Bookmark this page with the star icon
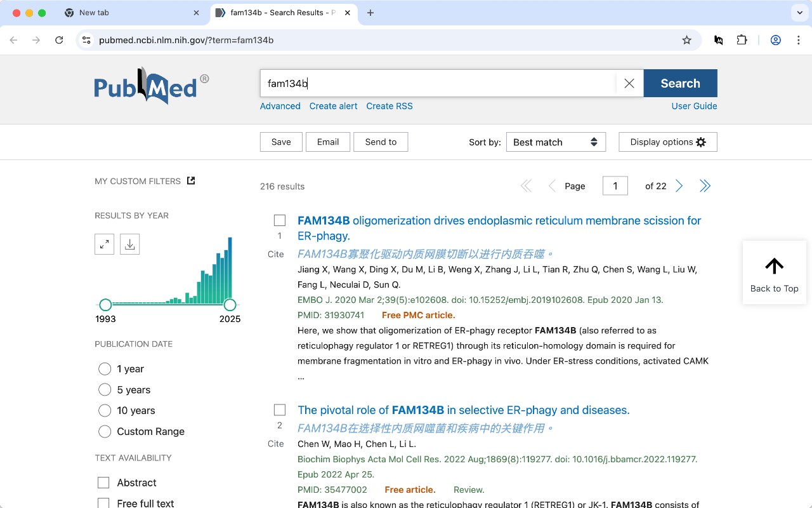This screenshot has height=508, width=812. pyautogui.click(x=686, y=40)
